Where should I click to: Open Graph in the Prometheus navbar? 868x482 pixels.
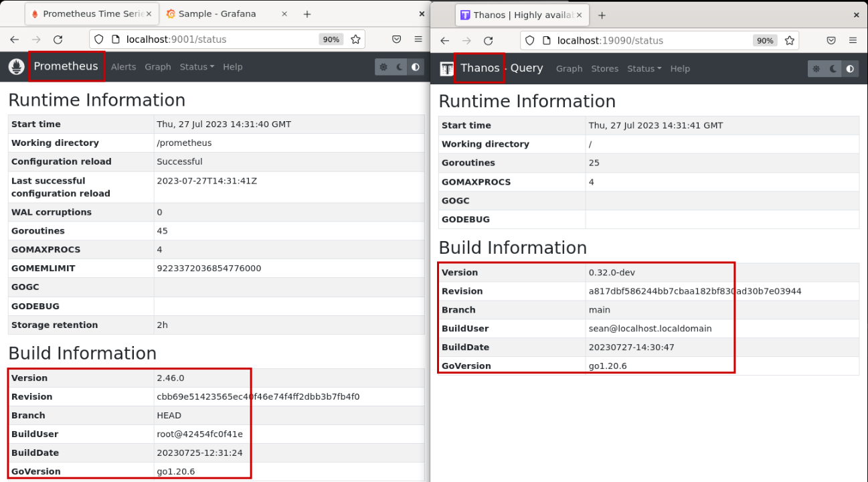[x=158, y=67]
